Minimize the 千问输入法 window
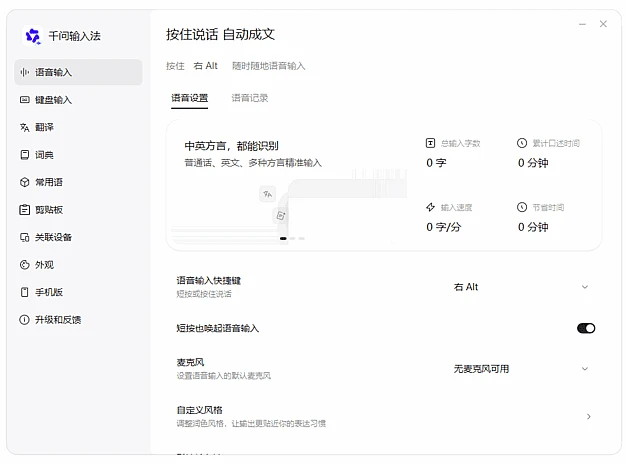Viewport: 626px width, 464px height. (x=582, y=24)
